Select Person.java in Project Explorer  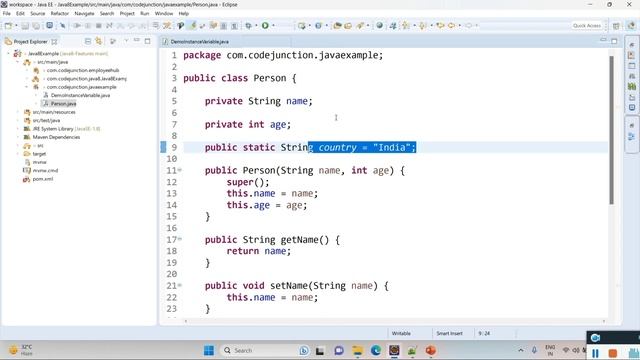63,104
